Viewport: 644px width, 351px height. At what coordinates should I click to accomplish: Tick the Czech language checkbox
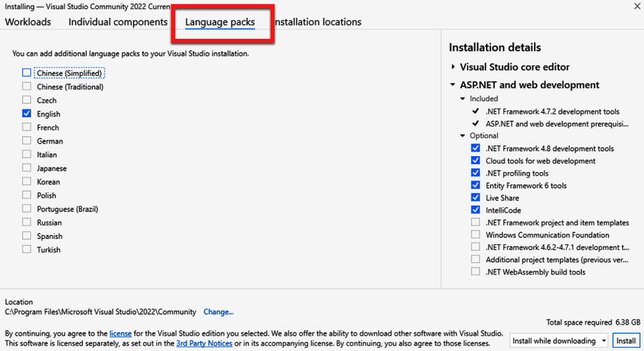tap(27, 99)
